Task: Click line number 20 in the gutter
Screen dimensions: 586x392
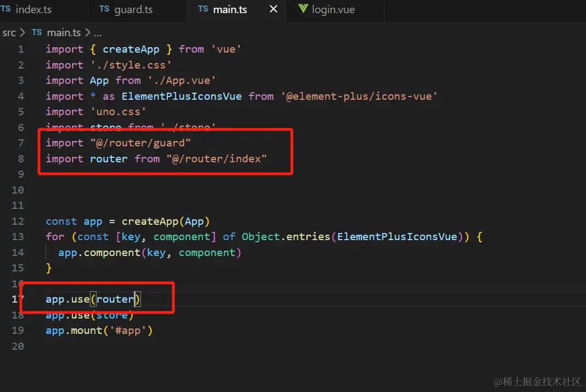Action: 18,346
